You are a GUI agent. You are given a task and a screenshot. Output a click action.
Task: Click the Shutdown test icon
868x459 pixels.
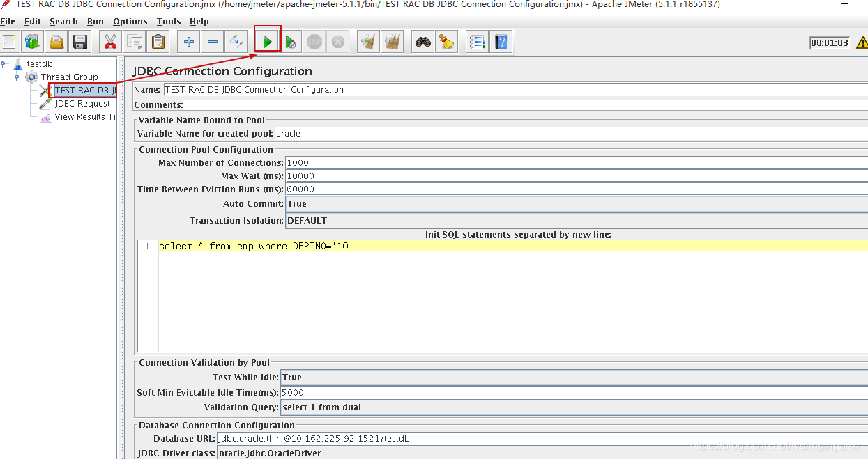click(338, 42)
